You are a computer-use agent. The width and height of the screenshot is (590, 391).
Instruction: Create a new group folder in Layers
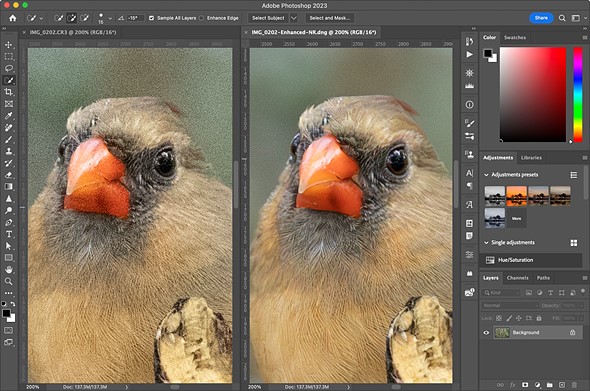coord(549,385)
